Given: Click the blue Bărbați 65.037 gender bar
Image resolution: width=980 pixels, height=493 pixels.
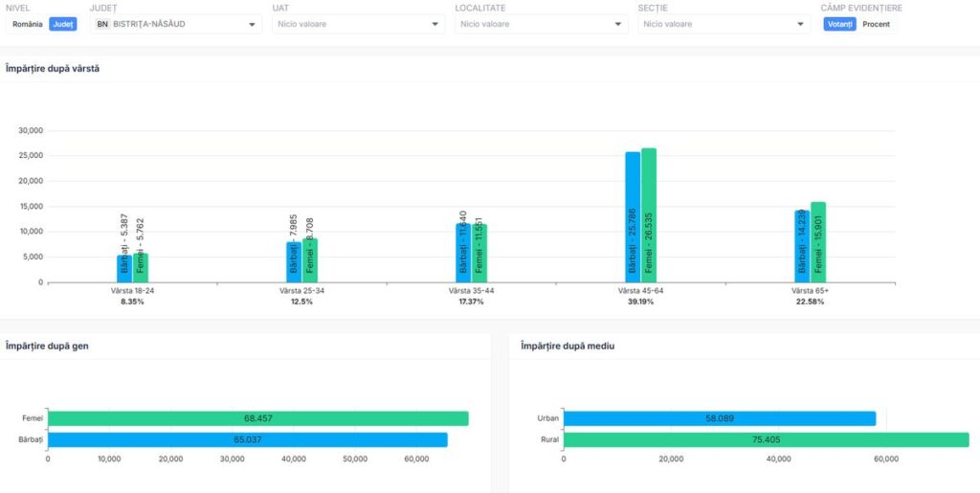Looking at the screenshot, I should [x=247, y=439].
